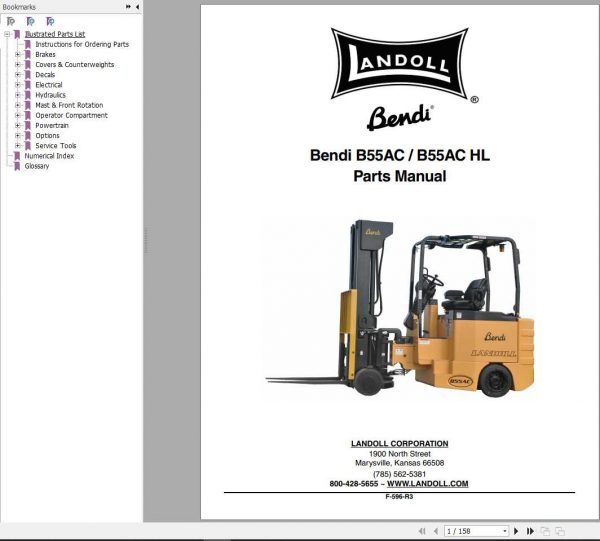Expand the Hydraulics bookmark

(x=18, y=95)
